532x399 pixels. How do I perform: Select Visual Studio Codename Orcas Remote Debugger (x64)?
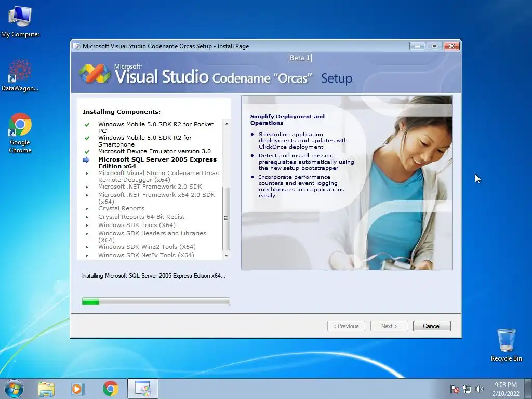point(158,177)
